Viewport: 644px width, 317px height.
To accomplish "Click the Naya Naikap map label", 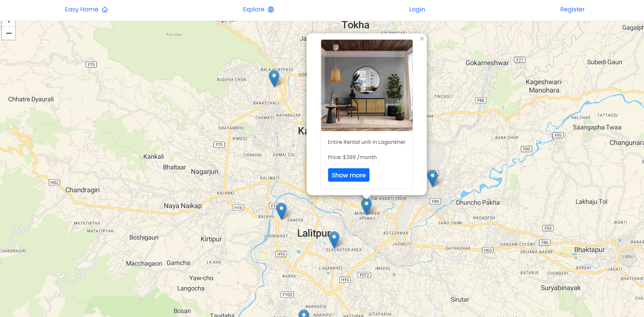I will (x=183, y=206).
